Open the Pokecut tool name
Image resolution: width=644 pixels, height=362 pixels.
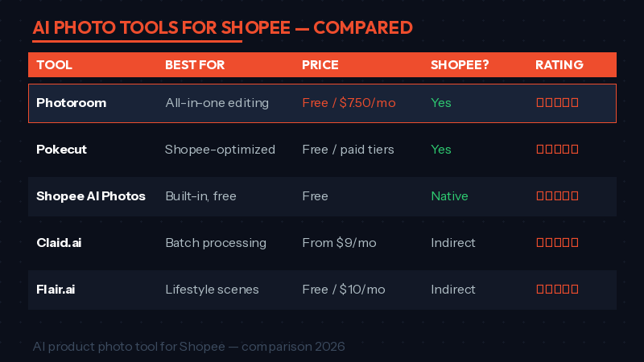click(64, 150)
